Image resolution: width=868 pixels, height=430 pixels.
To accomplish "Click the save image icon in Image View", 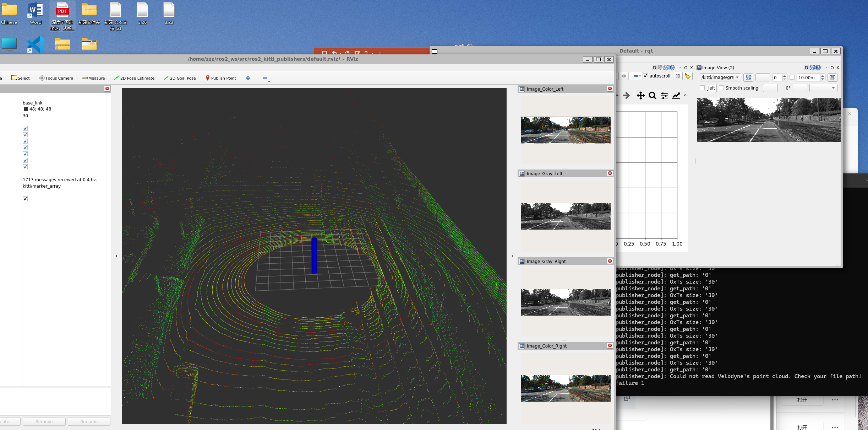I will tap(832, 77).
